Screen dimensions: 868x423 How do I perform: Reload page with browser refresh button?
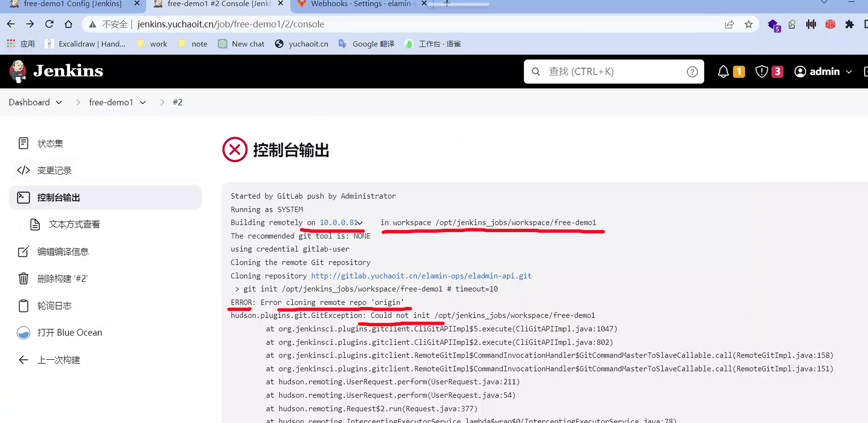pyautogui.click(x=49, y=24)
